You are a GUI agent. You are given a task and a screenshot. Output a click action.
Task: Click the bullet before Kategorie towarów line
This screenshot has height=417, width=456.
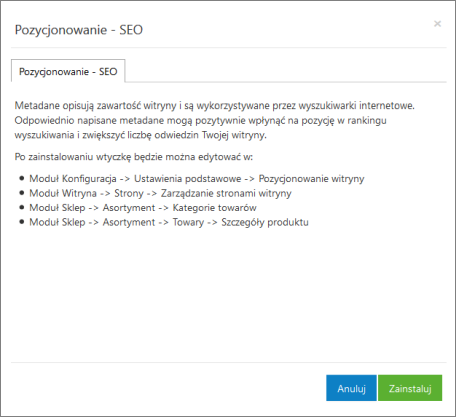pos(22,207)
